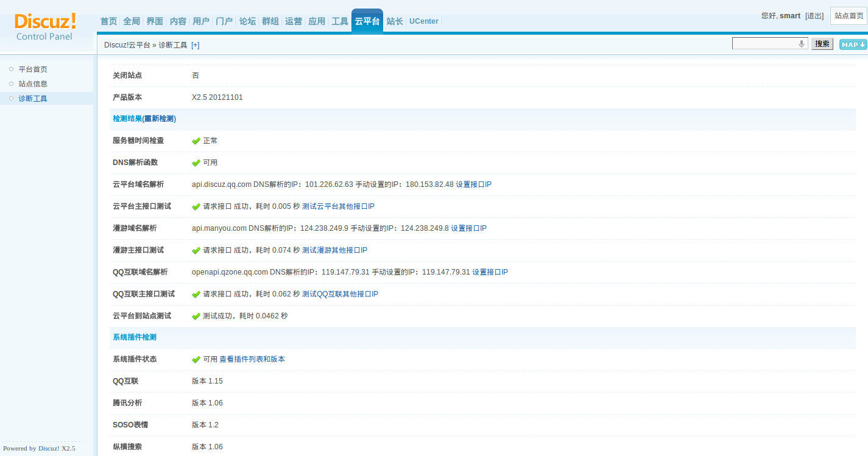Open the 群组 tab
This screenshot has width=868, height=456.
(270, 21)
